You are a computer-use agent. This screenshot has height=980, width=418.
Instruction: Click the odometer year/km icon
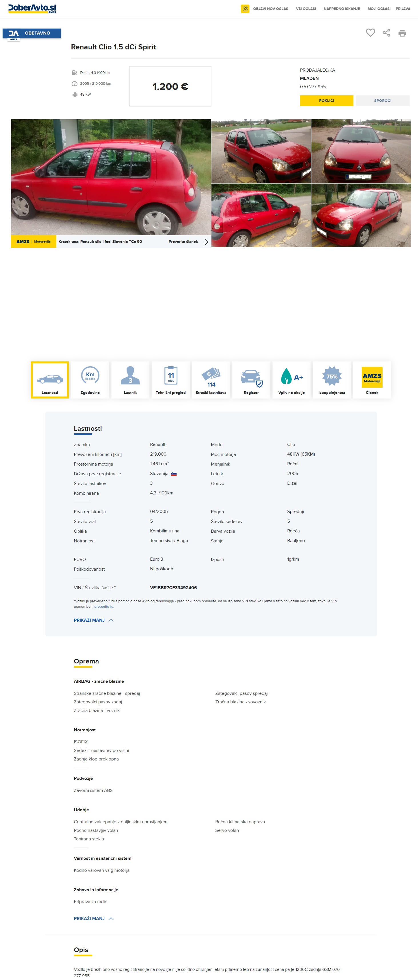coord(75,84)
